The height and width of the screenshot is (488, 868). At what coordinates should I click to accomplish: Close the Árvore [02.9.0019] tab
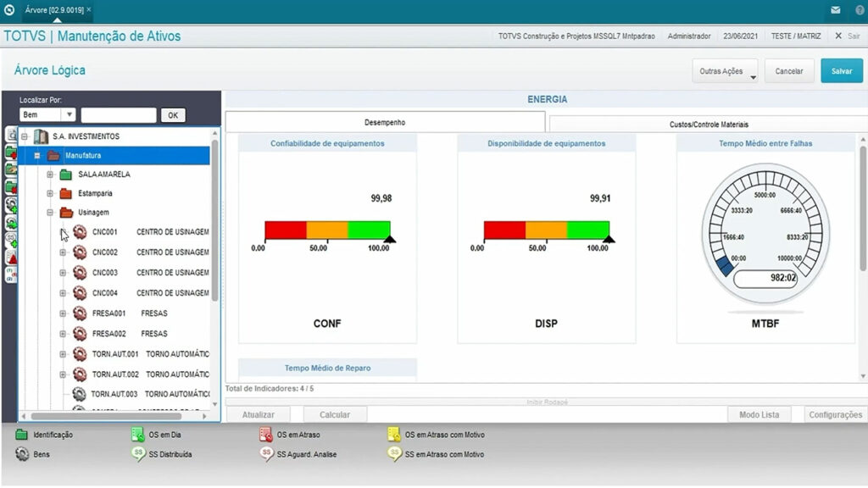[88, 9]
